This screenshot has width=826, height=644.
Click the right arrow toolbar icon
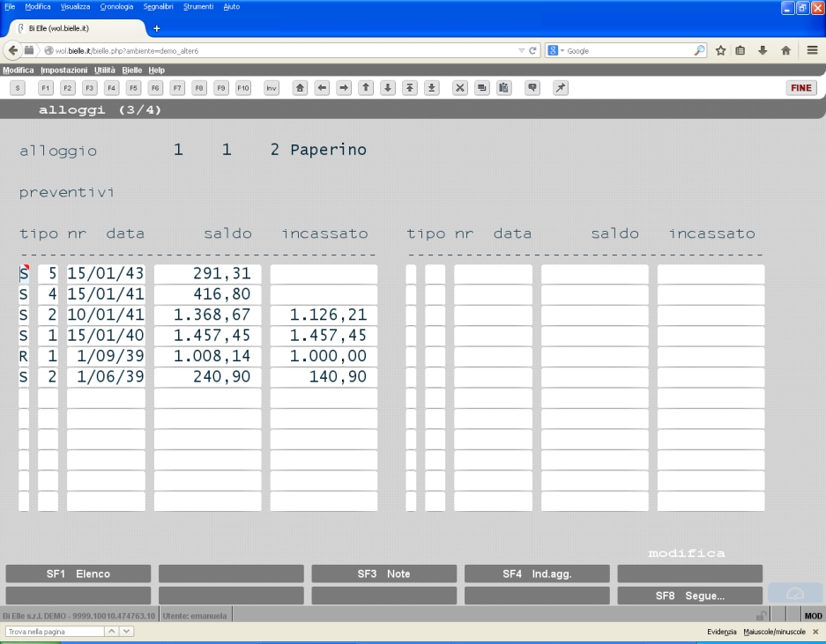point(344,88)
